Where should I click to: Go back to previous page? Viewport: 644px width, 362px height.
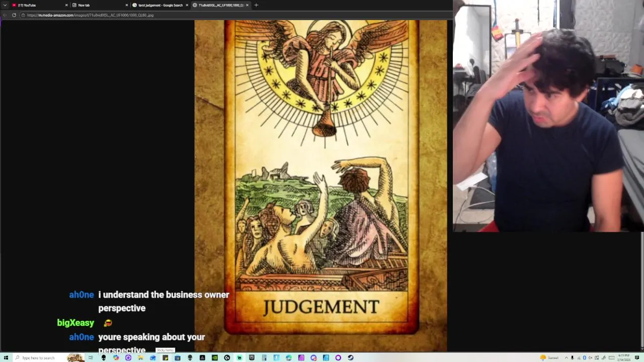coord(5,15)
